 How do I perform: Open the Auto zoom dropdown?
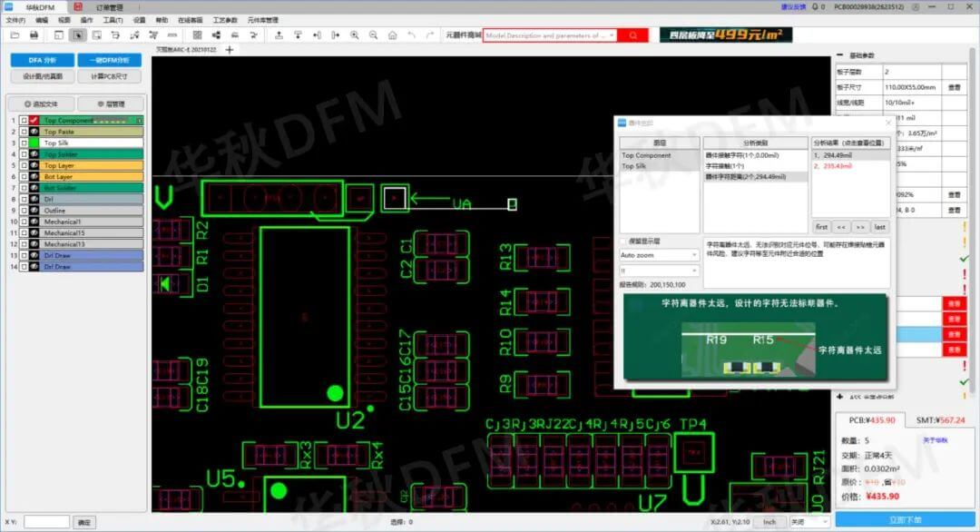[x=659, y=256]
